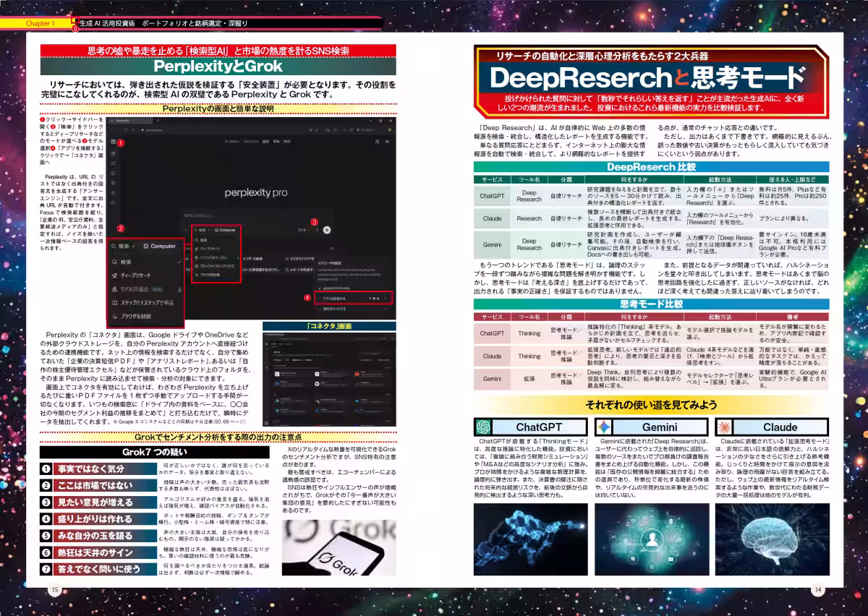Click the それぞれの使い道を見てみよう yellow banner
Screen dimensions: 868x616
click(x=650, y=406)
